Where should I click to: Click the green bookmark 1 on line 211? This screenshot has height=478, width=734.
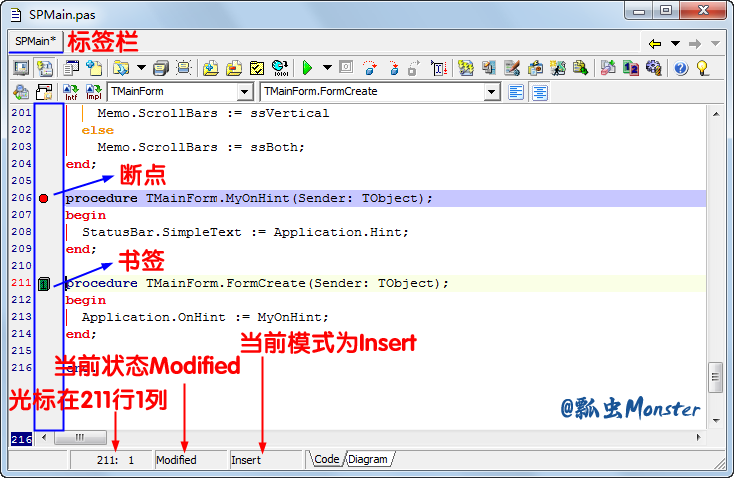click(x=44, y=284)
